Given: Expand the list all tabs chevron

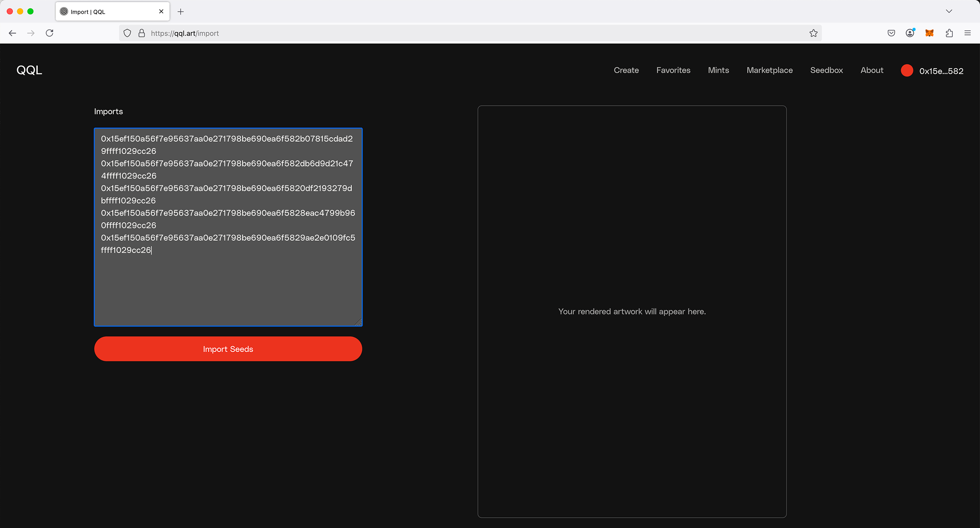Looking at the screenshot, I should (949, 11).
